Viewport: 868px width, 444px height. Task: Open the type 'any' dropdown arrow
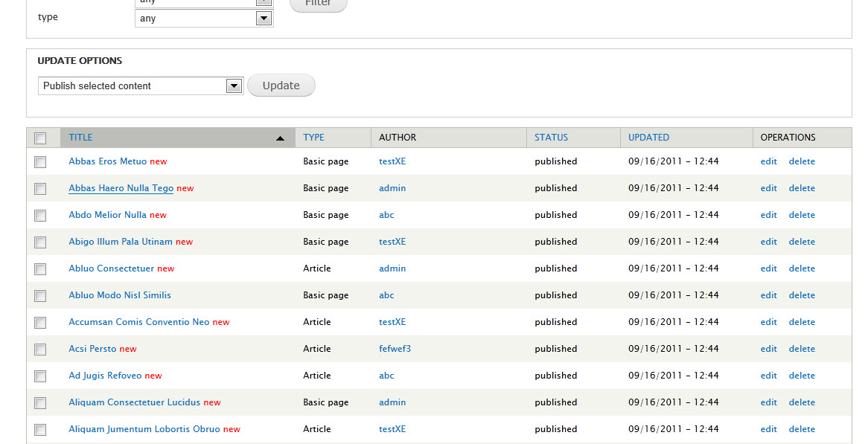(264, 18)
